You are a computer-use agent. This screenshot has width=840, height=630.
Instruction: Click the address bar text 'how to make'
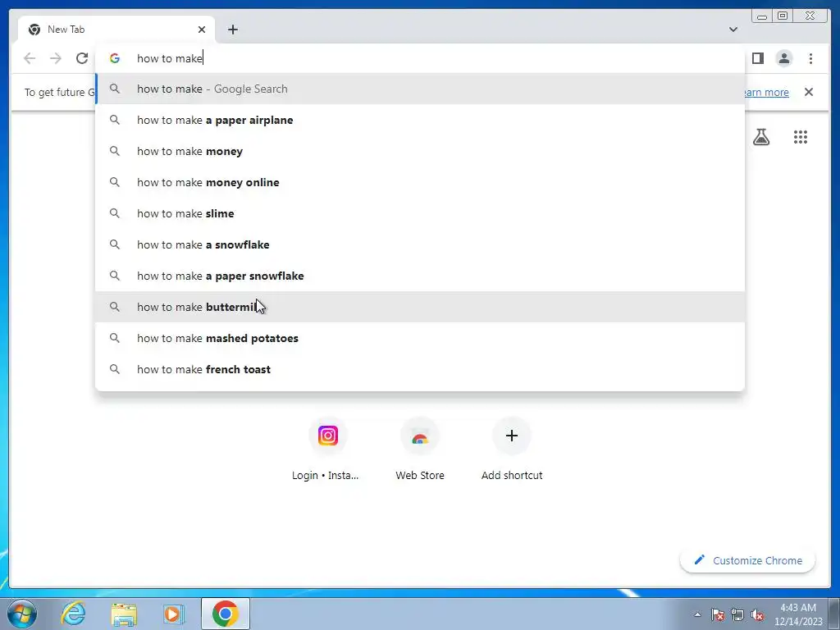tap(170, 58)
